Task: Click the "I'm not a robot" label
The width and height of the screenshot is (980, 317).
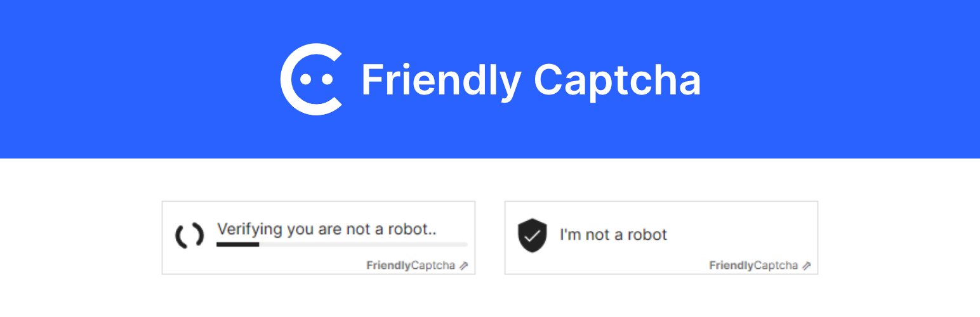Action: pyautogui.click(x=613, y=235)
